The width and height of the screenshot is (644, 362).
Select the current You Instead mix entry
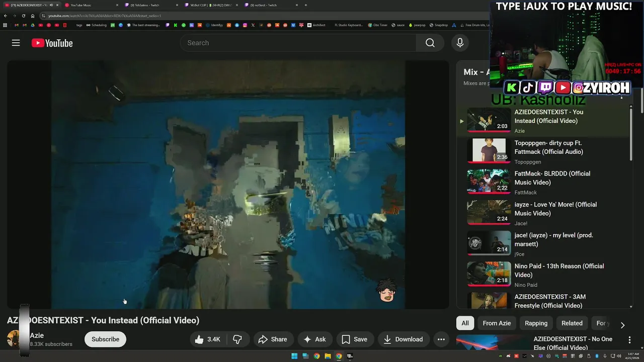tap(542, 121)
